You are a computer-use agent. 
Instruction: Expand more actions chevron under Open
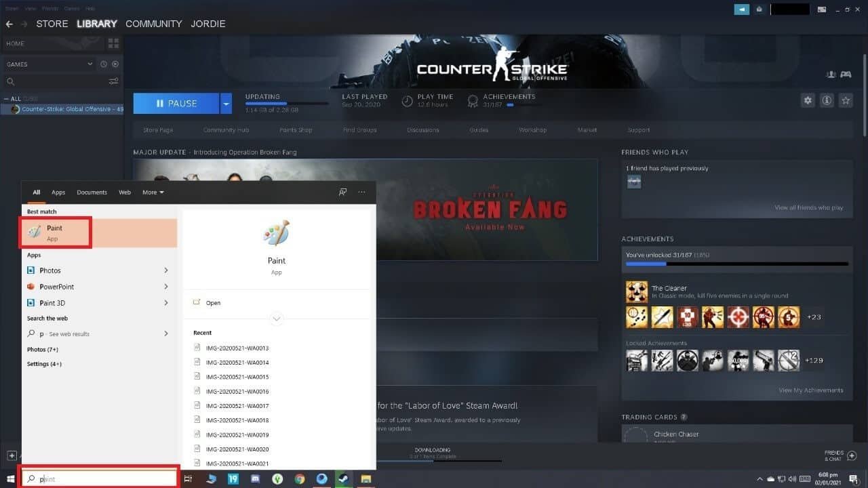pyautogui.click(x=276, y=318)
